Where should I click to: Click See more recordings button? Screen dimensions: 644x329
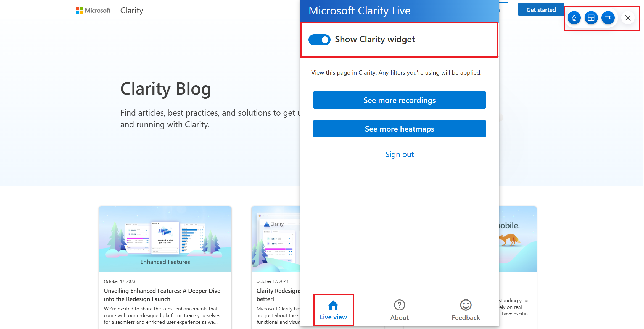pyautogui.click(x=399, y=100)
